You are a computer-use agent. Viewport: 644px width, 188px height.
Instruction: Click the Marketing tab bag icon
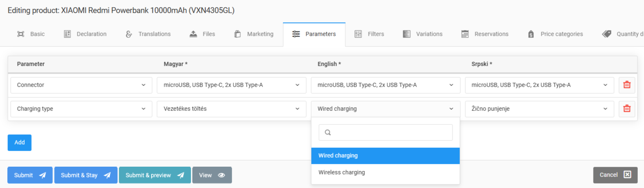(x=238, y=34)
